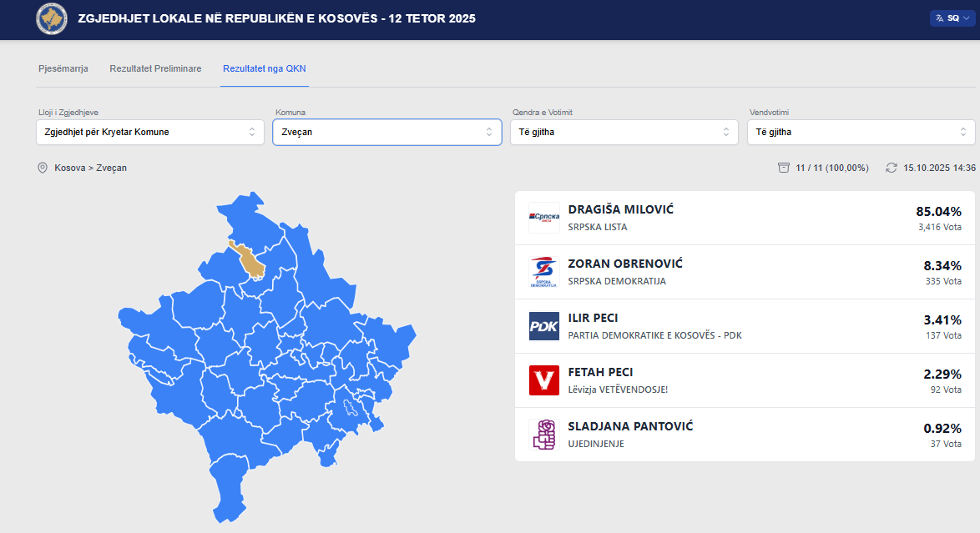The height and width of the screenshot is (533, 980).
Task: Select the Rezultatet nga QKN tab
Action: pyautogui.click(x=265, y=68)
